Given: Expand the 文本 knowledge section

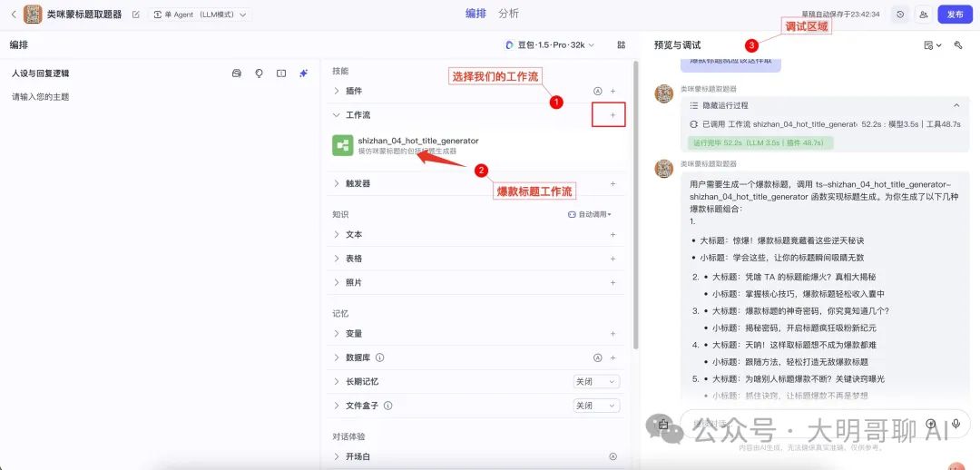Looking at the screenshot, I should coord(337,235).
